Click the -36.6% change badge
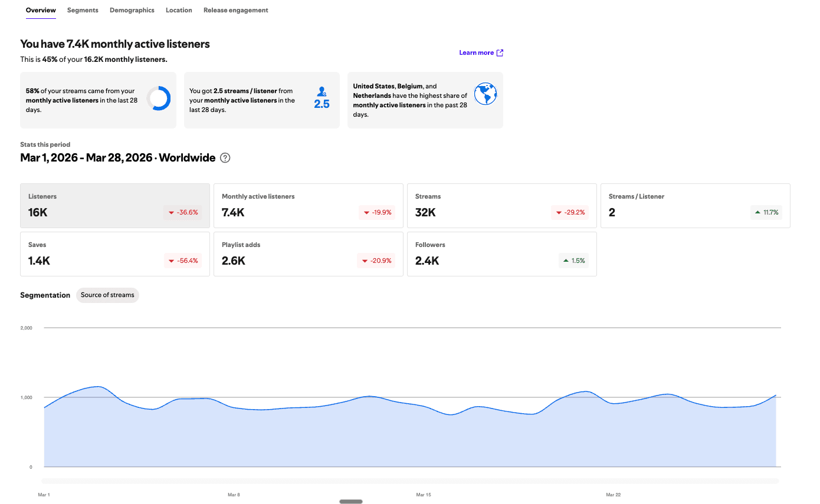820x504 pixels. coord(183,212)
